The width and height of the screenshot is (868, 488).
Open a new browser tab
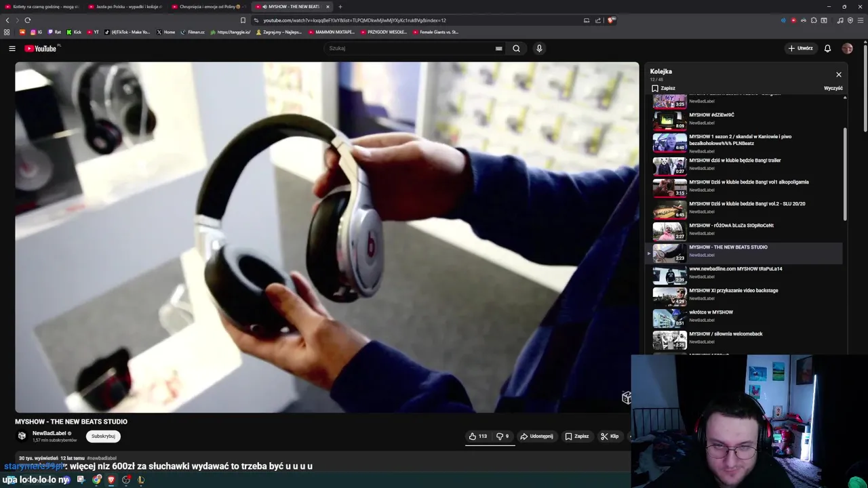click(340, 7)
